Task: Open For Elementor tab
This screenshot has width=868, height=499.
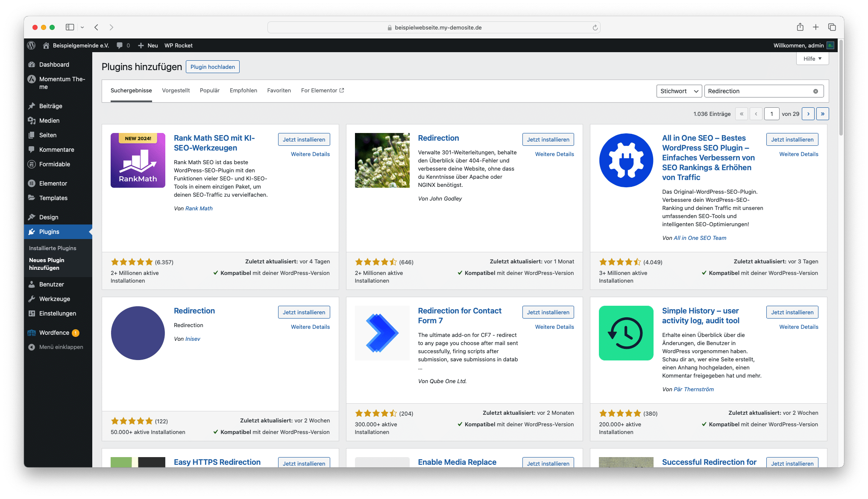Action: (x=323, y=91)
